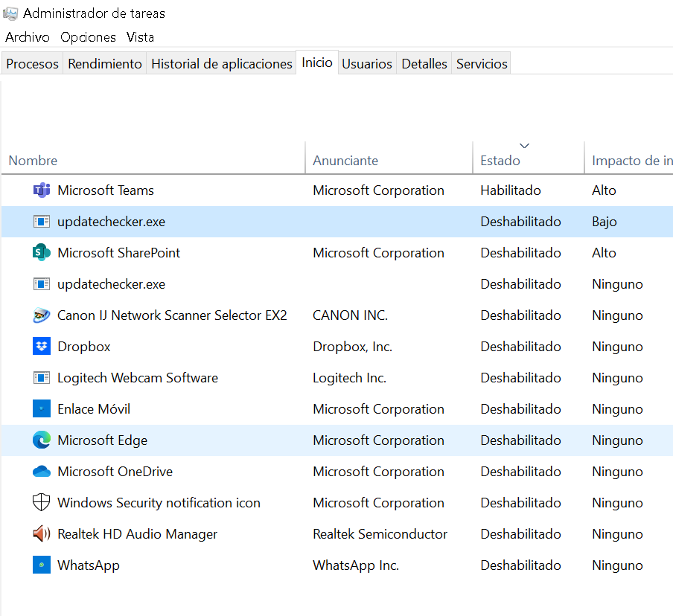This screenshot has width=673, height=616.
Task: Sort by the Anunciante column header
Action: coord(389,158)
